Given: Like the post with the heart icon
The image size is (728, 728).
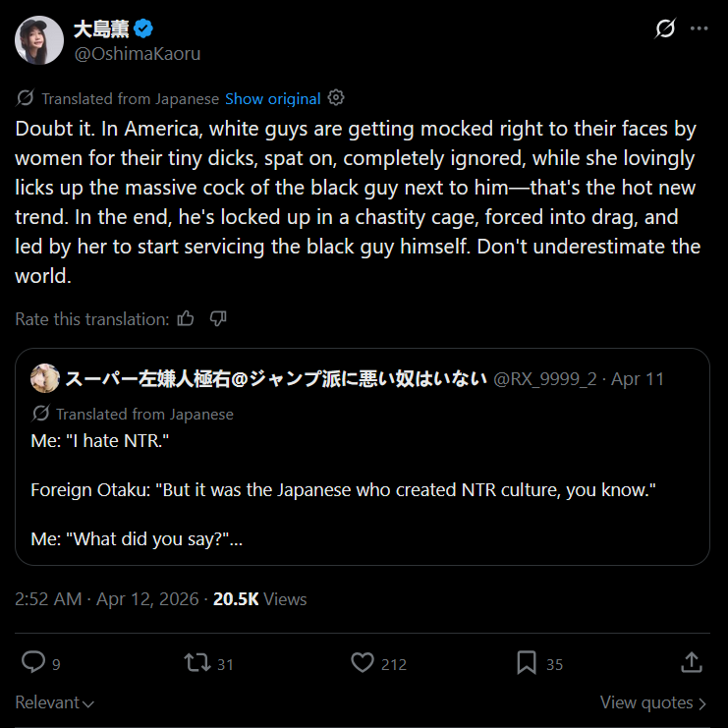Looking at the screenshot, I should (x=363, y=663).
